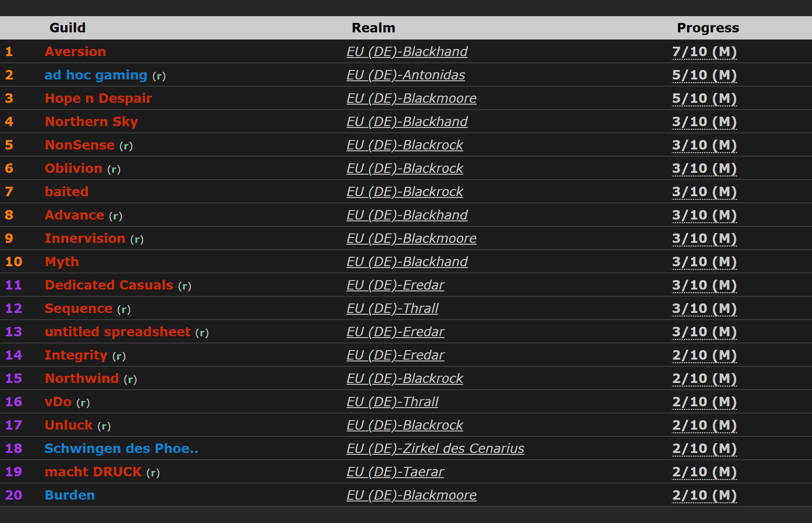Open Blackhand realm link in Aversion row

[x=407, y=52]
